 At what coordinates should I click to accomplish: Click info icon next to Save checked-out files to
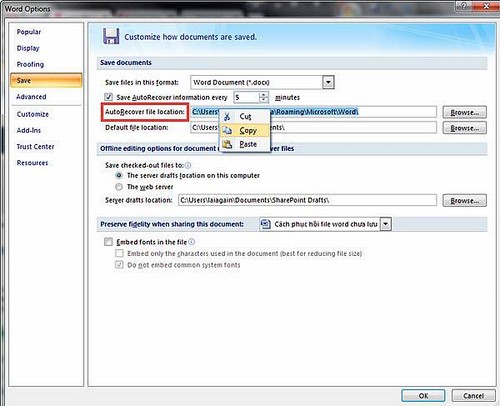point(188,165)
